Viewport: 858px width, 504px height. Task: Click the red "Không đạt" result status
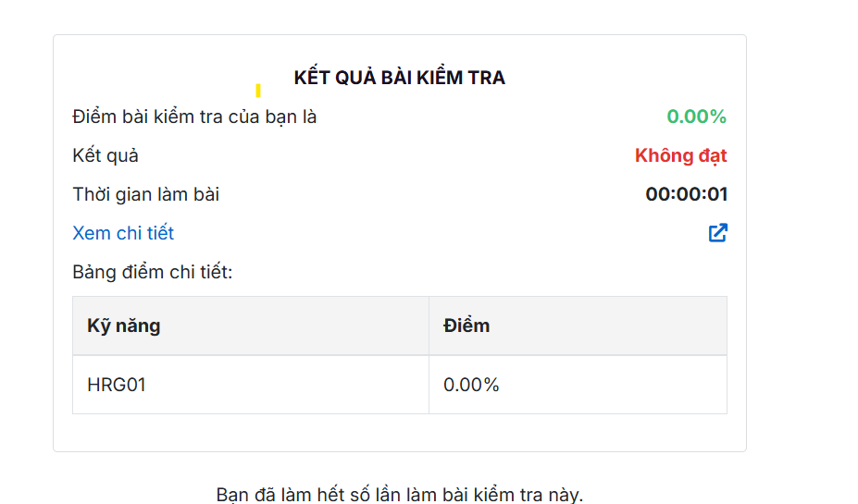680,155
